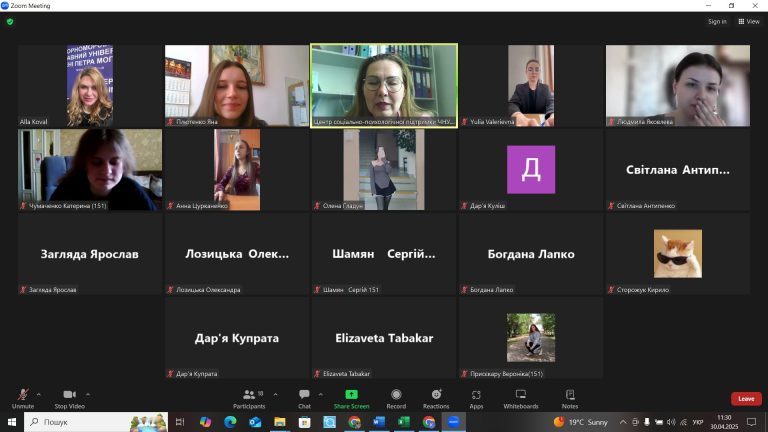This screenshot has width=768, height=432.
Task: Open Whiteboards from toolbar
Action: tap(520, 397)
